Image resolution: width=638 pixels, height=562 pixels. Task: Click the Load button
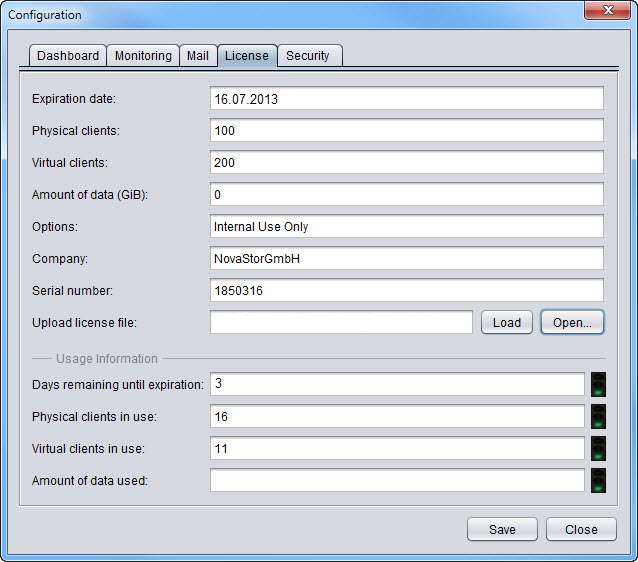tap(507, 322)
